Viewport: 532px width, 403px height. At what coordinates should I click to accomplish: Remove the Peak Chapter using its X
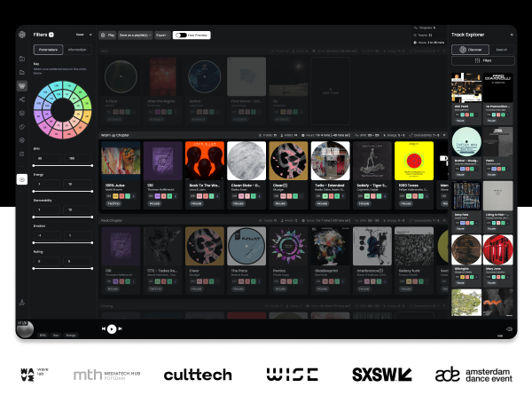pos(444,220)
